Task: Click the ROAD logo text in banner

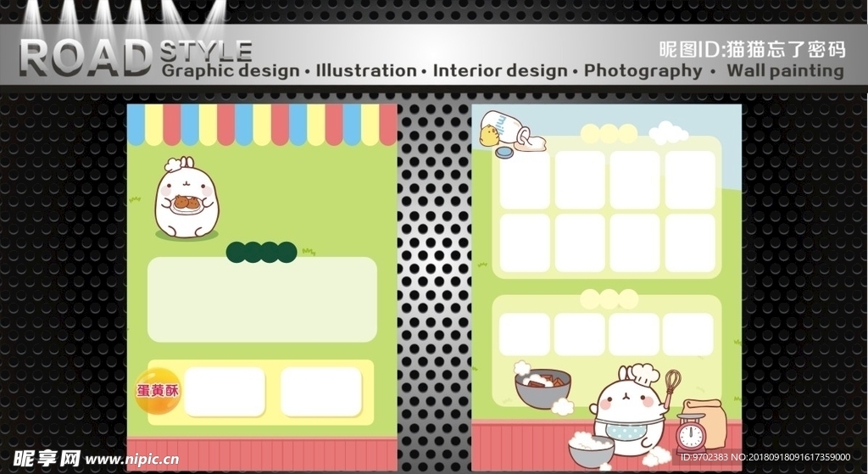Action: click(86, 59)
